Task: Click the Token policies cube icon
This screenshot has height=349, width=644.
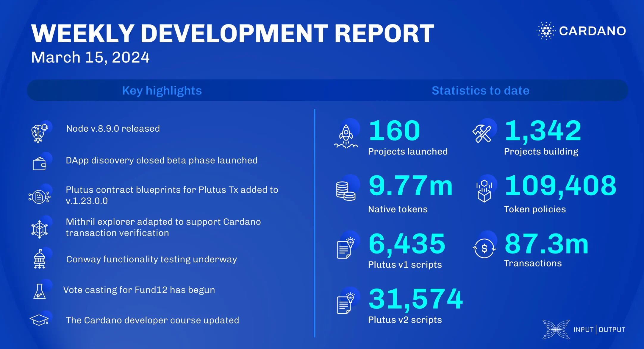Action: point(484,191)
